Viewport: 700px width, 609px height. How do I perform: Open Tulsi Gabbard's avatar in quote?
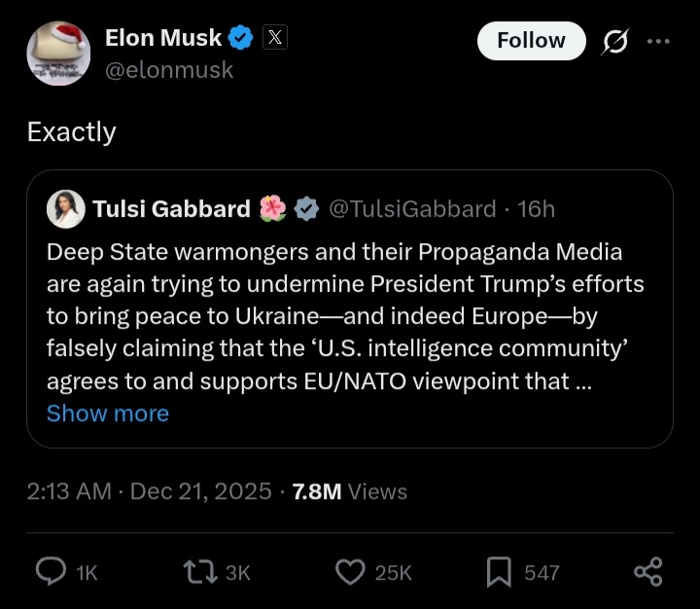[66, 208]
